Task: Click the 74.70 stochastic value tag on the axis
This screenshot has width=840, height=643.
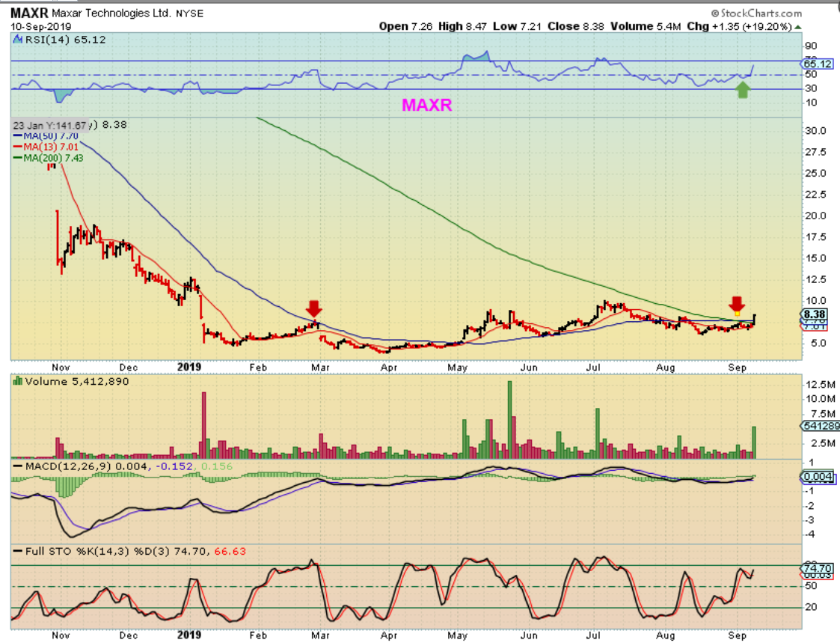Action: click(x=818, y=568)
